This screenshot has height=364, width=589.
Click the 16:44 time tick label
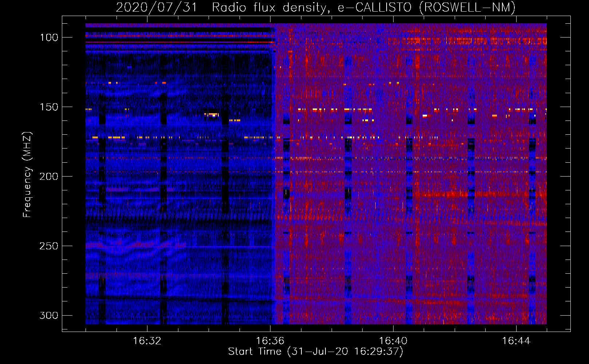click(x=516, y=341)
